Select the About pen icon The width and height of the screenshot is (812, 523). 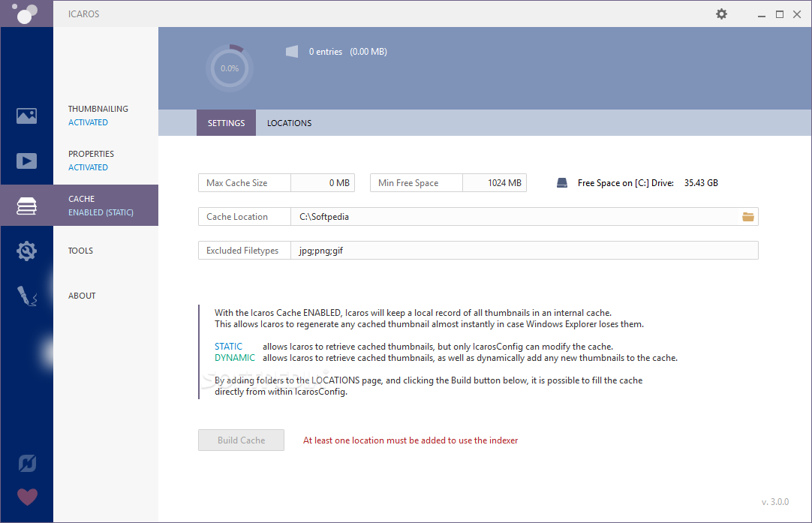click(26, 296)
